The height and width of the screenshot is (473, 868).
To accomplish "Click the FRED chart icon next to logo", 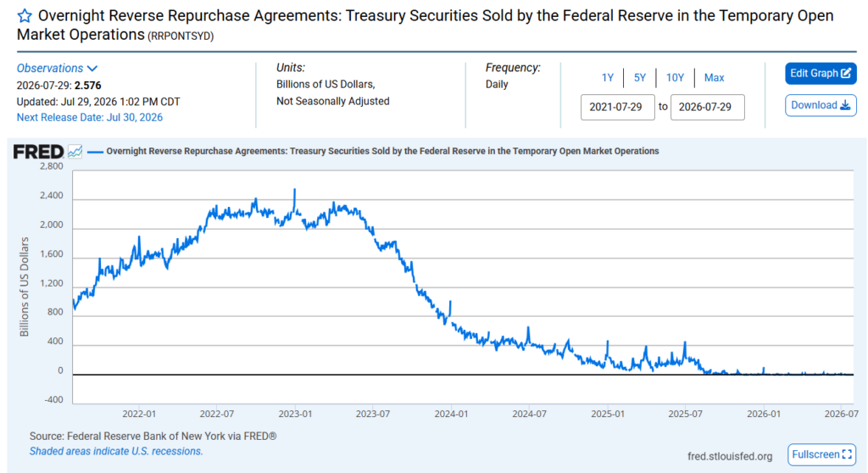I will click(75, 151).
